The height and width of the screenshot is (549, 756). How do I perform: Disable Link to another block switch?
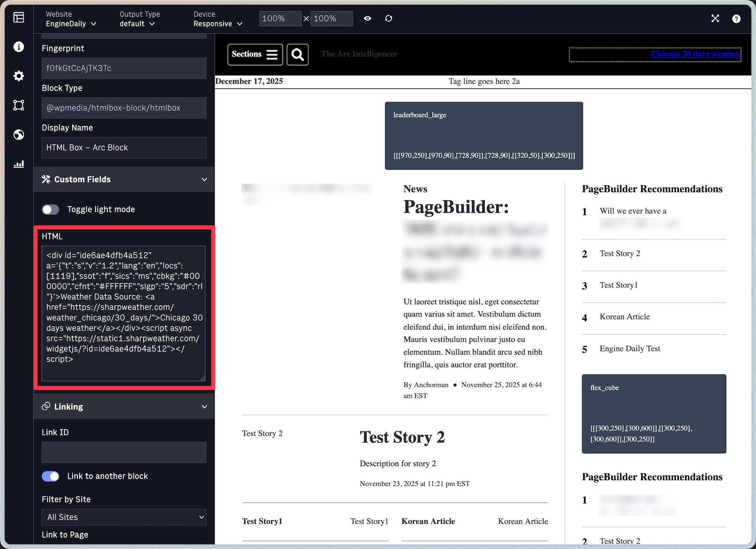click(x=50, y=476)
